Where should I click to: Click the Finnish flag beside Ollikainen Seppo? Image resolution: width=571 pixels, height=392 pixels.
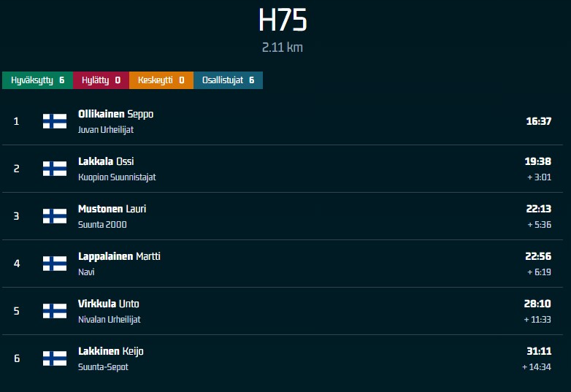(x=55, y=121)
